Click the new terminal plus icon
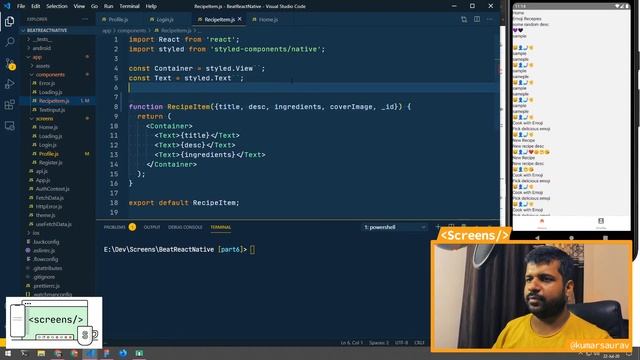The image size is (640, 360). (438, 227)
